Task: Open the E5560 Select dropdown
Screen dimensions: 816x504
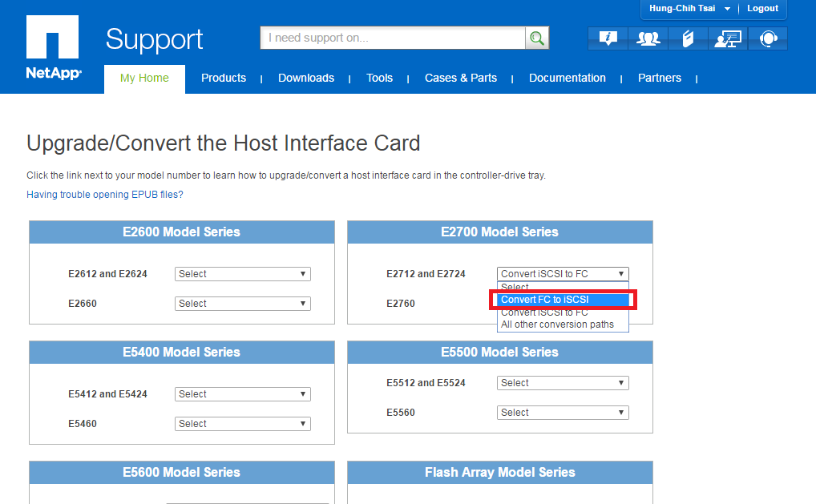Action: [563, 413]
